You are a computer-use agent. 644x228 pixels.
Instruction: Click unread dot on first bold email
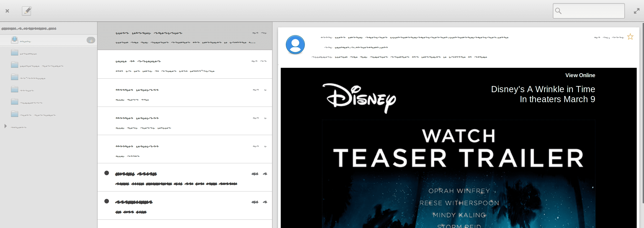point(106,173)
